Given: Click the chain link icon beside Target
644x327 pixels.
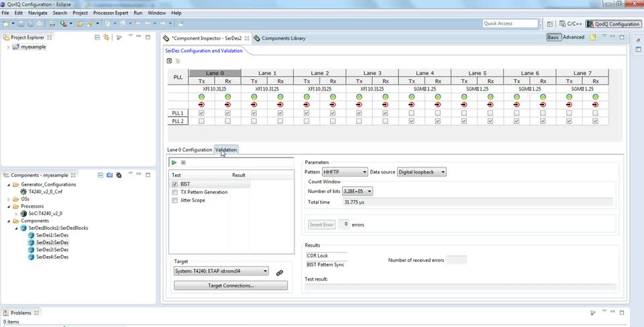Looking at the screenshot, I should click(x=280, y=272).
